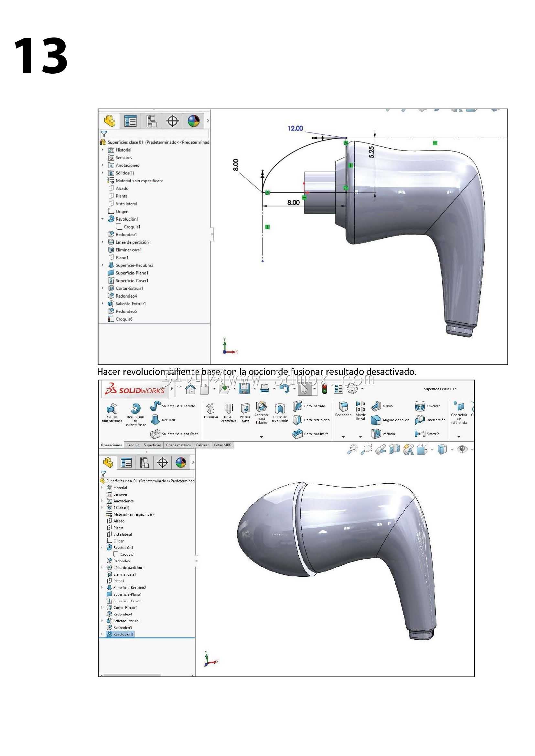
Task: Click the Options gear icon
Action: tap(352, 389)
